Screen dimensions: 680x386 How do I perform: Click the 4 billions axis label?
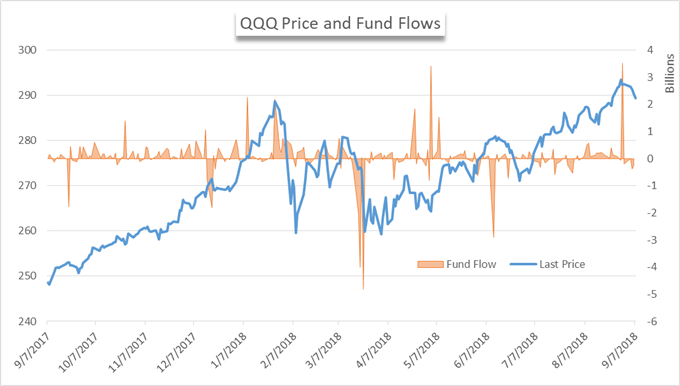[650, 50]
